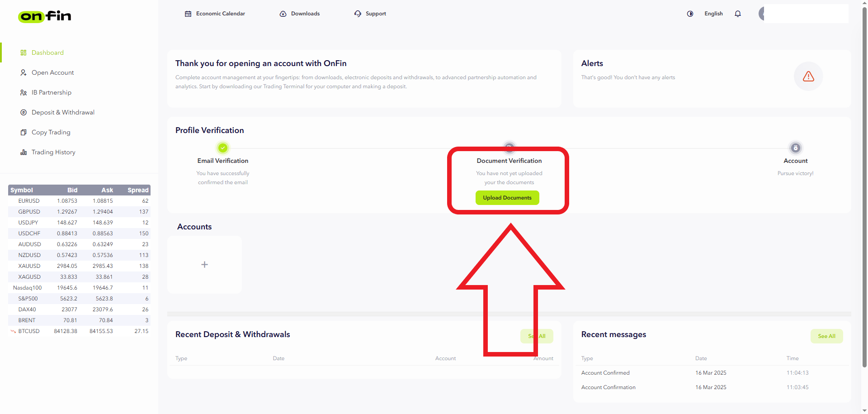The image size is (868, 414).
Task: Click the Upload Documents button
Action: coord(507,198)
